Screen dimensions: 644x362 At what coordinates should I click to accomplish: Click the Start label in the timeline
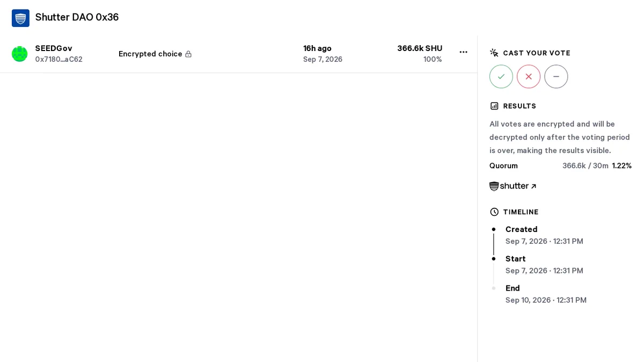coord(515,258)
